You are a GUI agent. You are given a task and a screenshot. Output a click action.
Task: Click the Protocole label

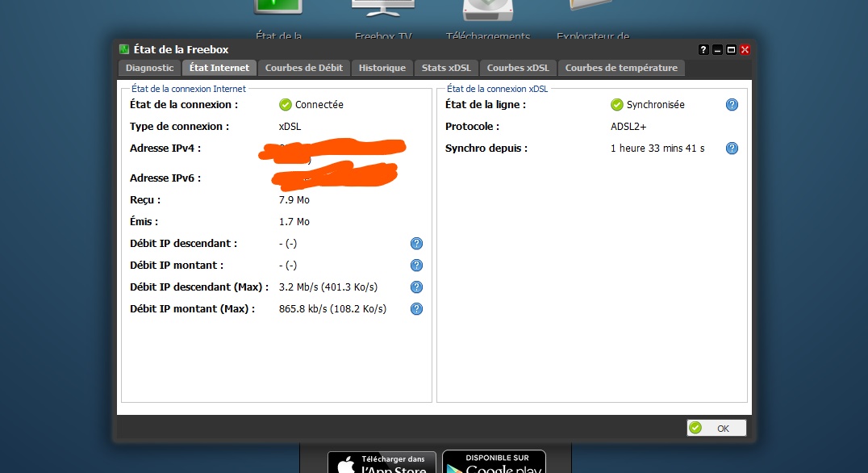(x=472, y=126)
